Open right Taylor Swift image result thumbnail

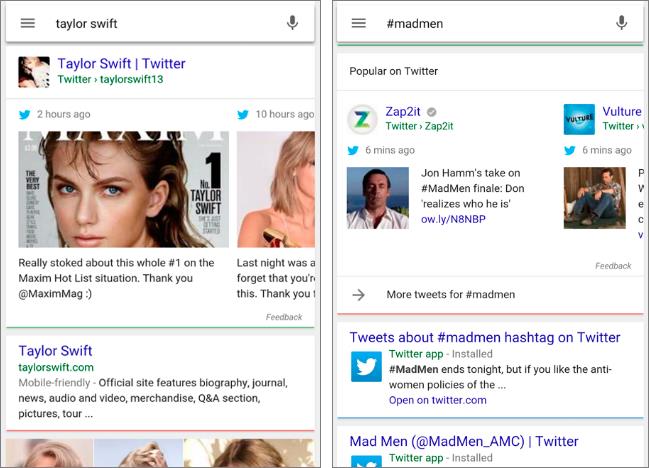(x=249, y=453)
